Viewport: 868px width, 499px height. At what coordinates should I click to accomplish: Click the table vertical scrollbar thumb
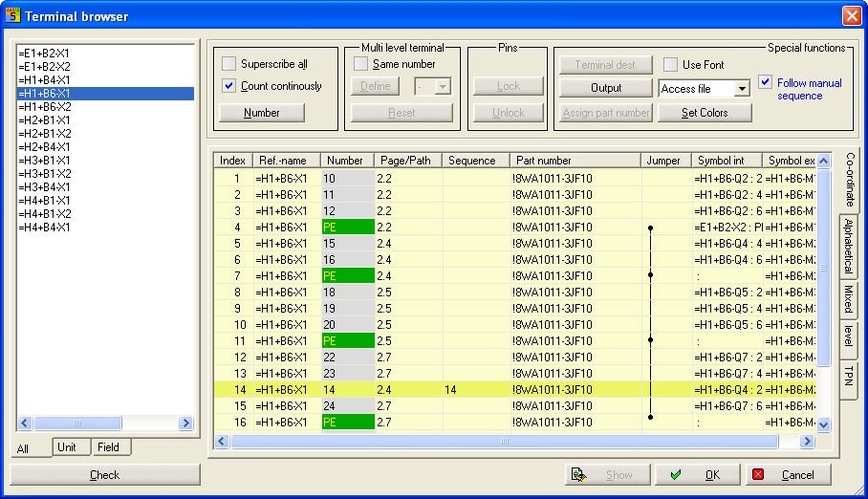coord(824,268)
